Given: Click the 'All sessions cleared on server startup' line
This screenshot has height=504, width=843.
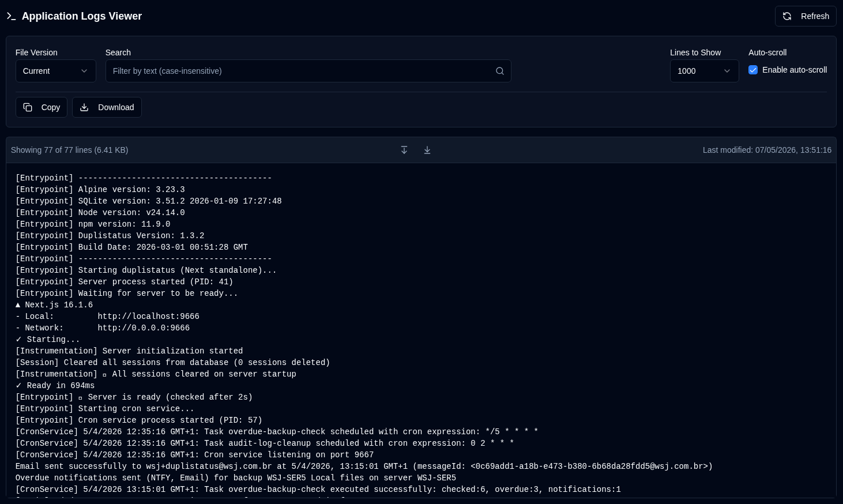Looking at the screenshot, I should pos(156,374).
